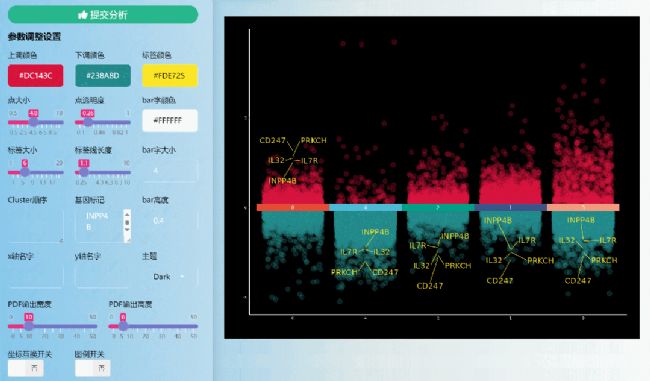Open the #FDE725 label color picker
This screenshot has height=381, width=650.
(x=170, y=75)
